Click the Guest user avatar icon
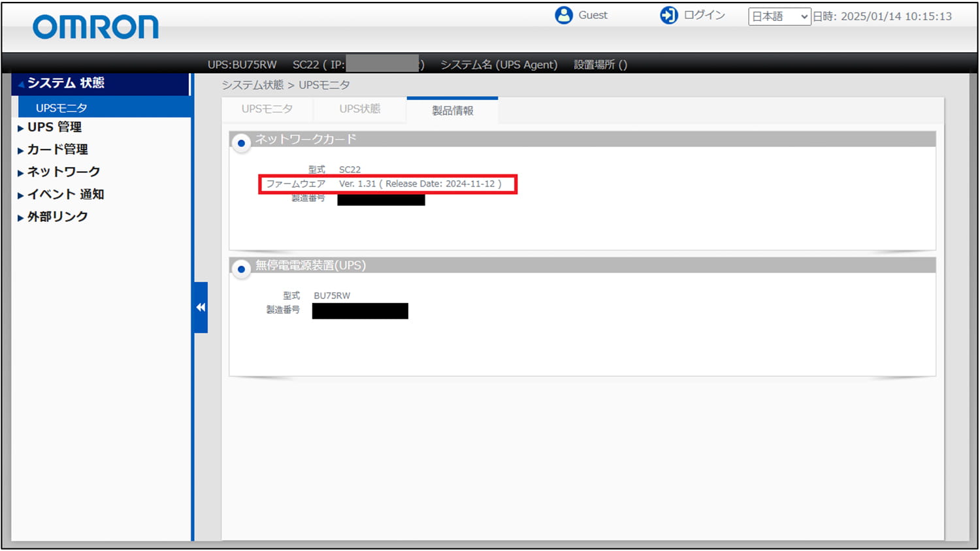The width and height of the screenshot is (980, 551). point(563,15)
